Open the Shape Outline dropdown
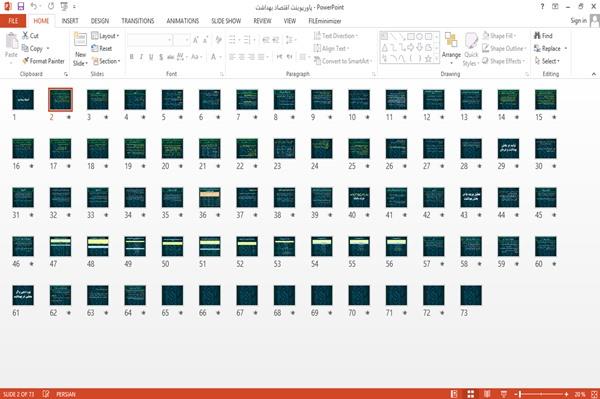 click(504, 48)
